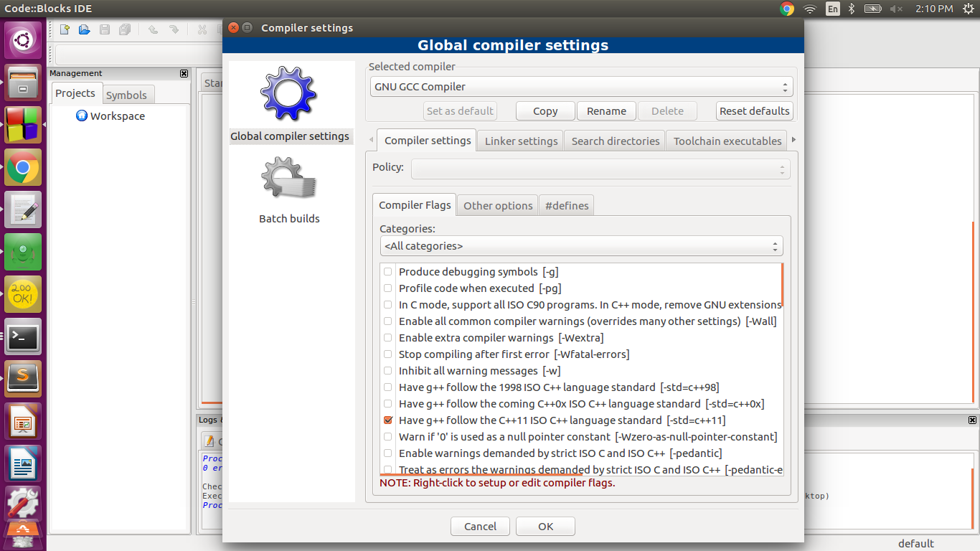The height and width of the screenshot is (551, 980).
Task: Click the system volume indicator
Action: click(896, 9)
